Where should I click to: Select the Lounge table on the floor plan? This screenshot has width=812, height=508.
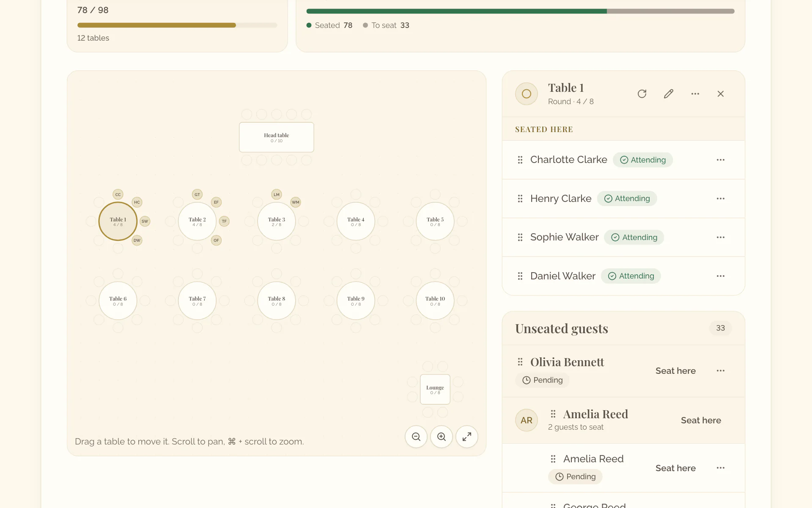pyautogui.click(x=435, y=389)
